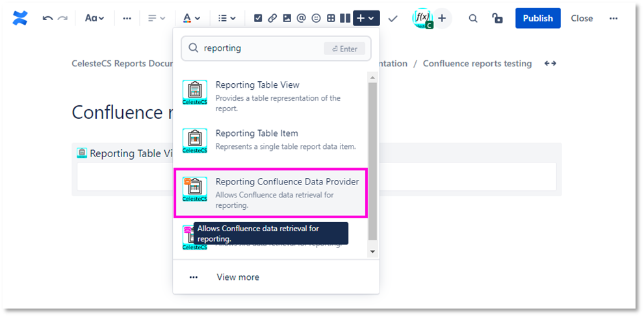
Task: Click the scroll up arrow in macro list
Action: 372,77
